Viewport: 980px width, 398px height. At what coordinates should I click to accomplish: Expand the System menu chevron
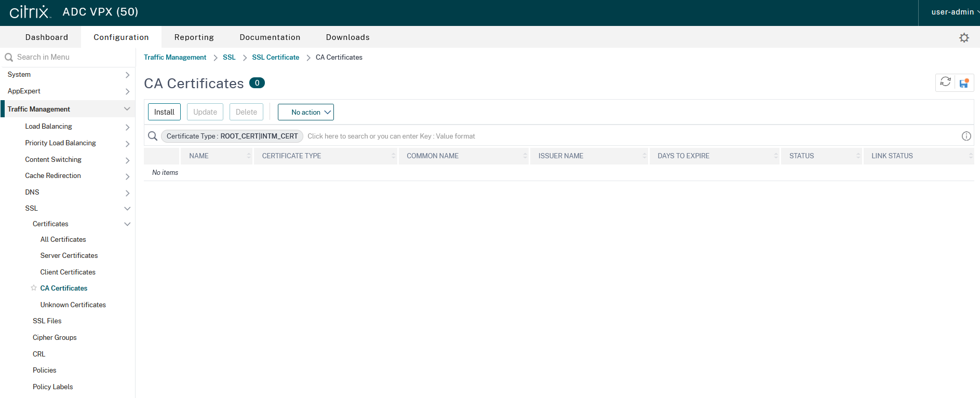pos(127,75)
